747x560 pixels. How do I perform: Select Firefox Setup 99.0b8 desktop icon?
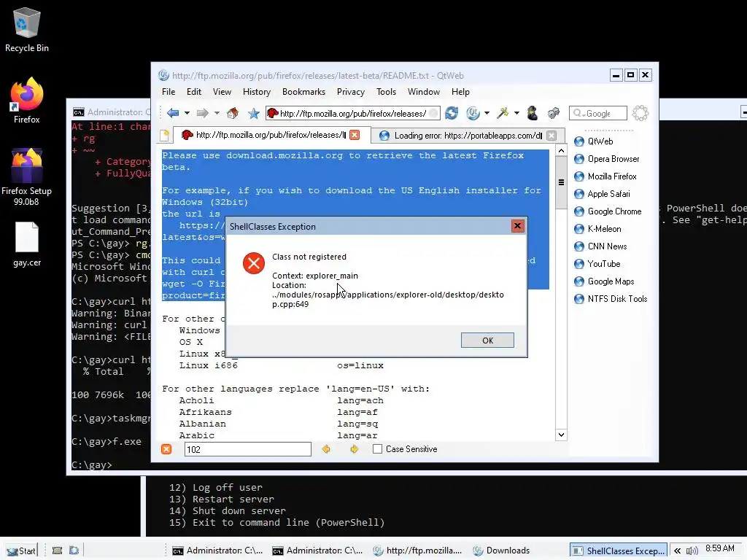(27, 176)
